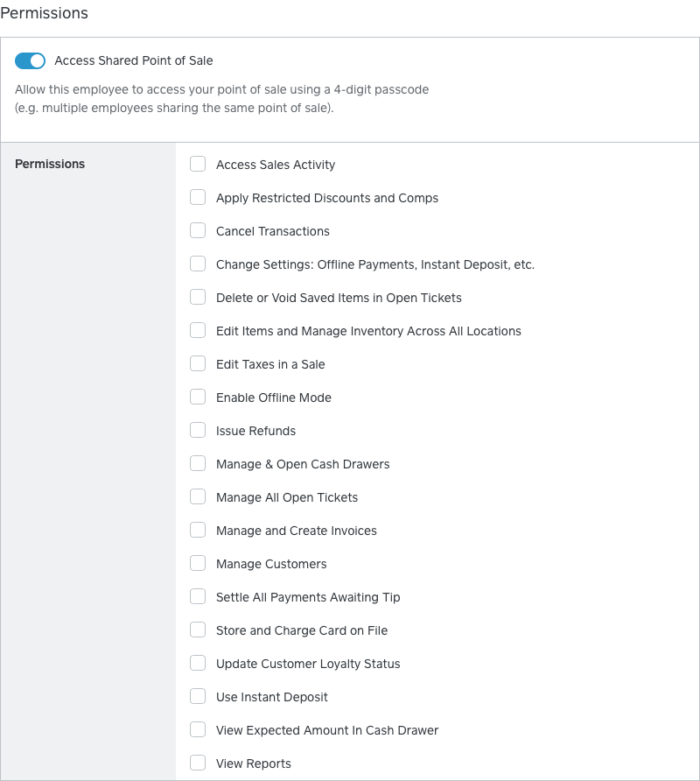Image resolution: width=700 pixels, height=781 pixels.
Task: Enable Delete or Void Saved Items permission
Action: [x=198, y=297]
